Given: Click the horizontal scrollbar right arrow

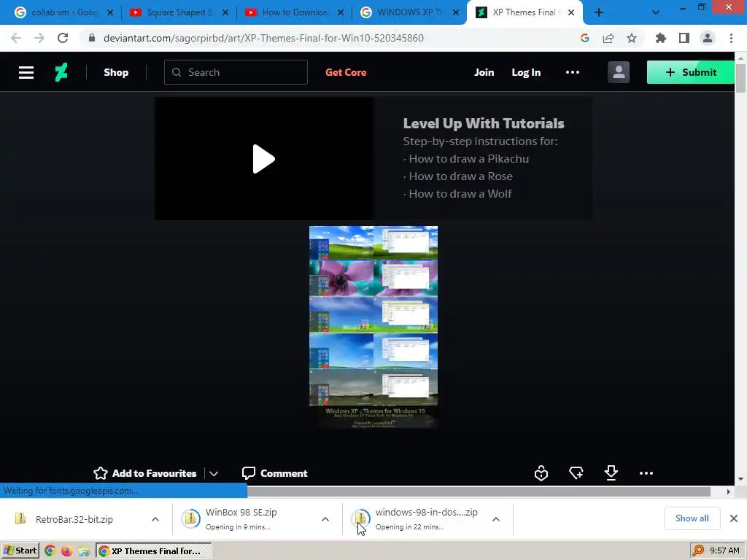Looking at the screenshot, I should coord(729,491).
